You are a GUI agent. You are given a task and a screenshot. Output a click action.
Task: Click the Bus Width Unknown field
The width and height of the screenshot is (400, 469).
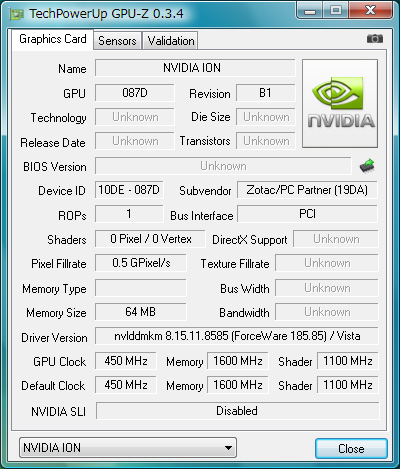coord(327,288)
